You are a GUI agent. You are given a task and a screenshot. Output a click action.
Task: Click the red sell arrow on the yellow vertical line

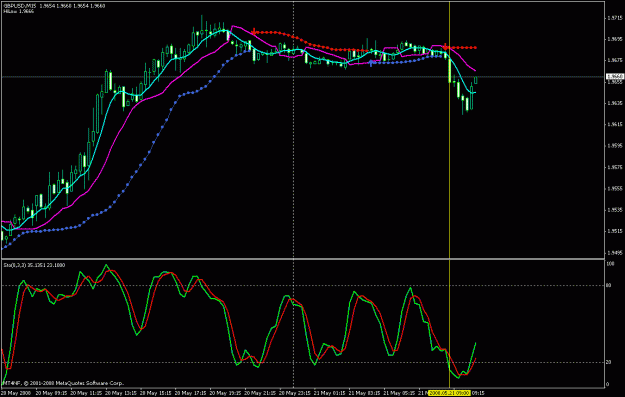pyautogui.click(x=445, y=47)
